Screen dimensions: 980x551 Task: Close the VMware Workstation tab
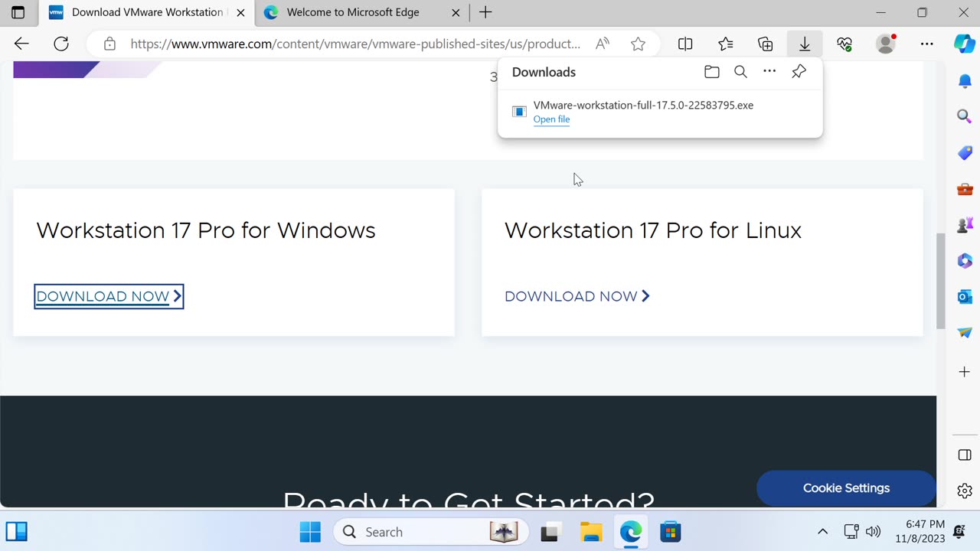(x=240, y=12)
